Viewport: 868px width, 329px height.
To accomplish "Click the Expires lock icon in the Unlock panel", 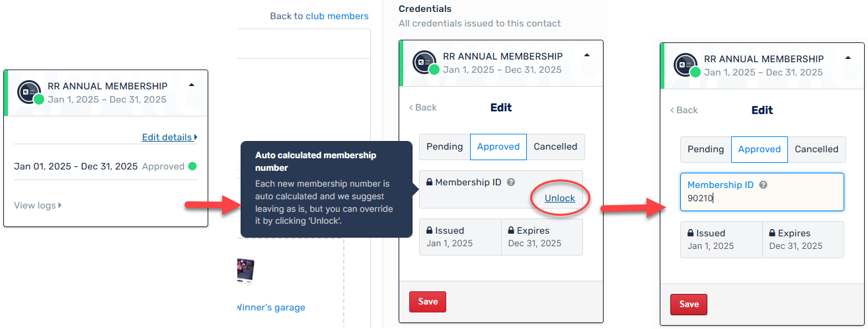I will (x=511, y=230).
